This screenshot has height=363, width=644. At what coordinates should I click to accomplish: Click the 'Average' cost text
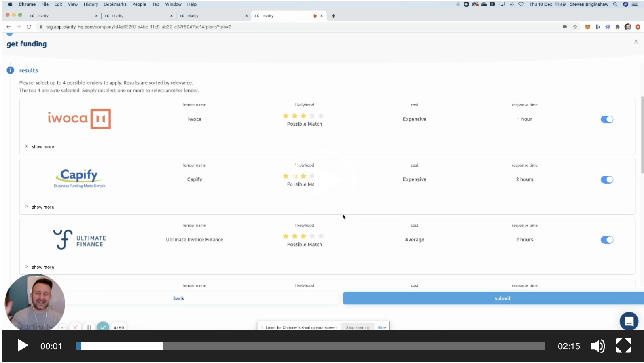click(x=414, y=240)
